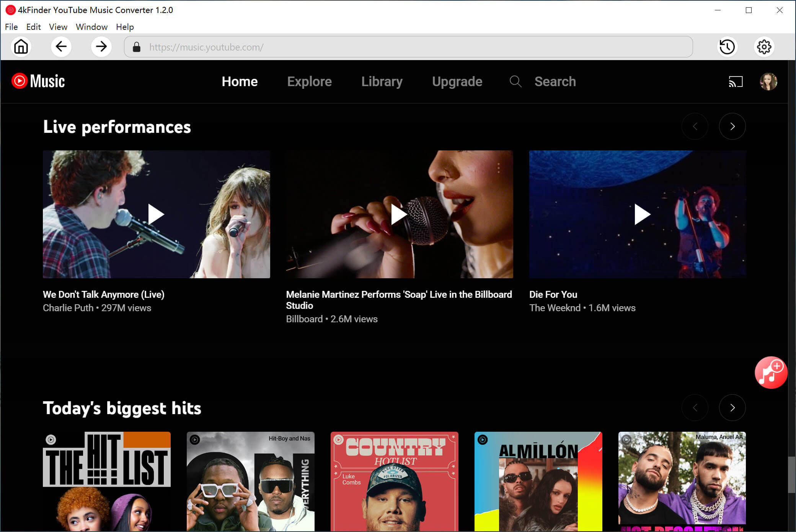Open We Don't Talk Anymore (Live) title link

104,294
